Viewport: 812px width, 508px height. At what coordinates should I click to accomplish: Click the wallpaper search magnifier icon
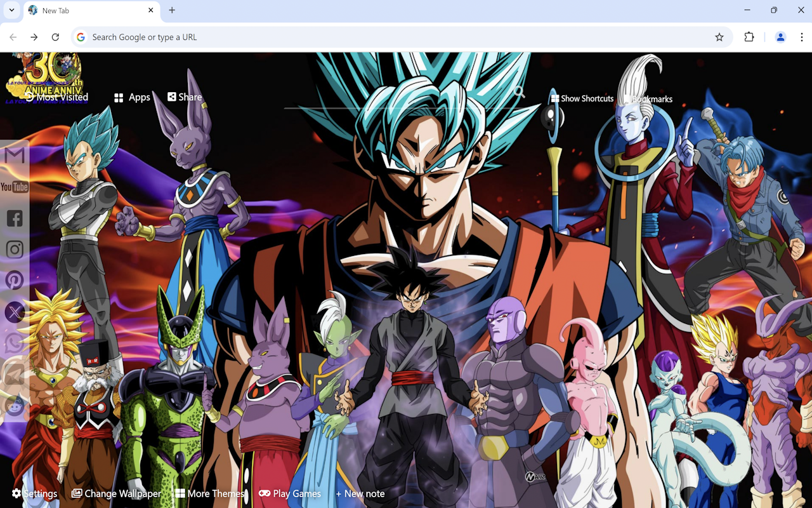519,92
